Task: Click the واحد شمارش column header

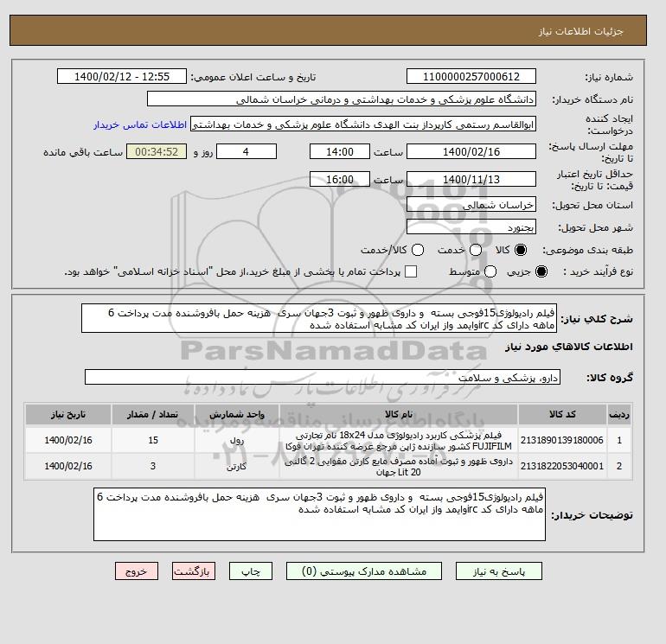Action: coord(237,414)
